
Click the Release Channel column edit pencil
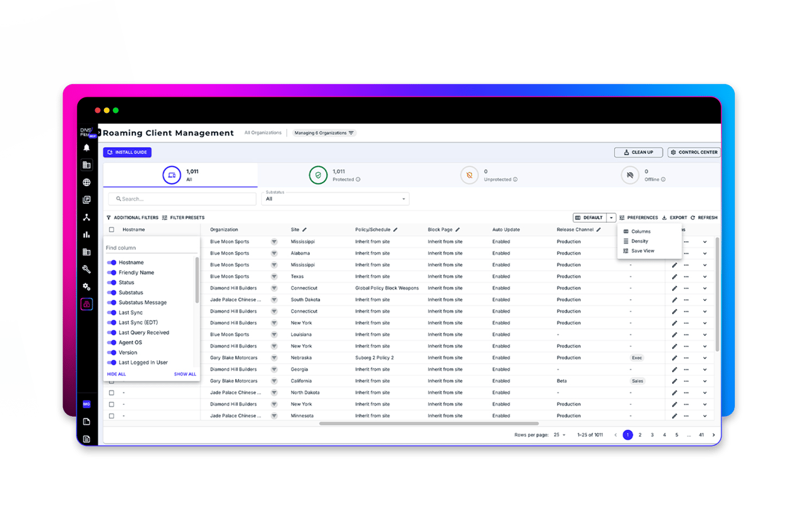pos(599,229)
